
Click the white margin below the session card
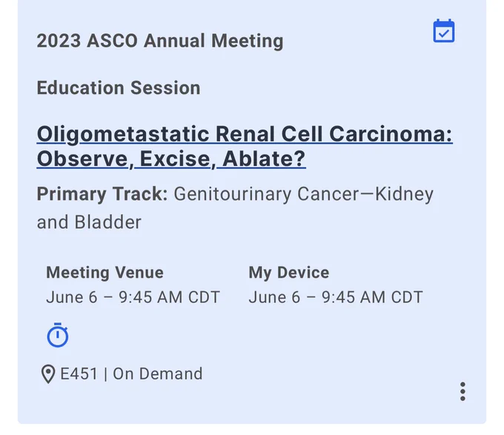tap(252, 430)
